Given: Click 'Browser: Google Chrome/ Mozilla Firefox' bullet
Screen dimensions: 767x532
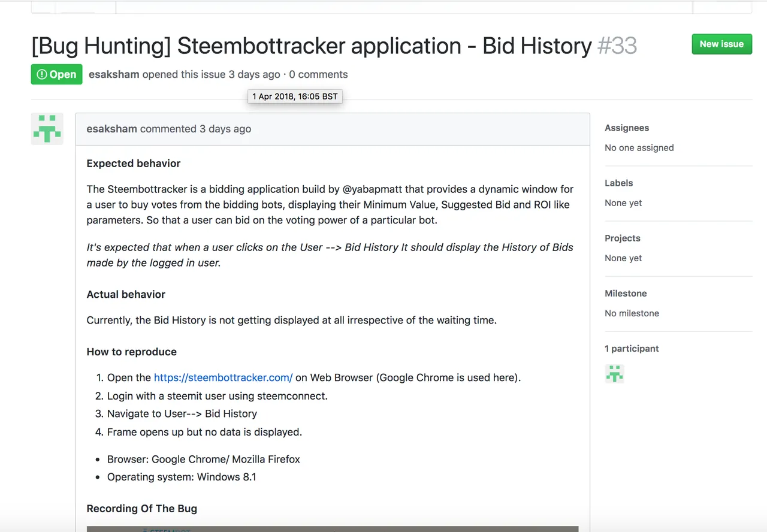Looking at the screenshot, I should pos(204,459).
